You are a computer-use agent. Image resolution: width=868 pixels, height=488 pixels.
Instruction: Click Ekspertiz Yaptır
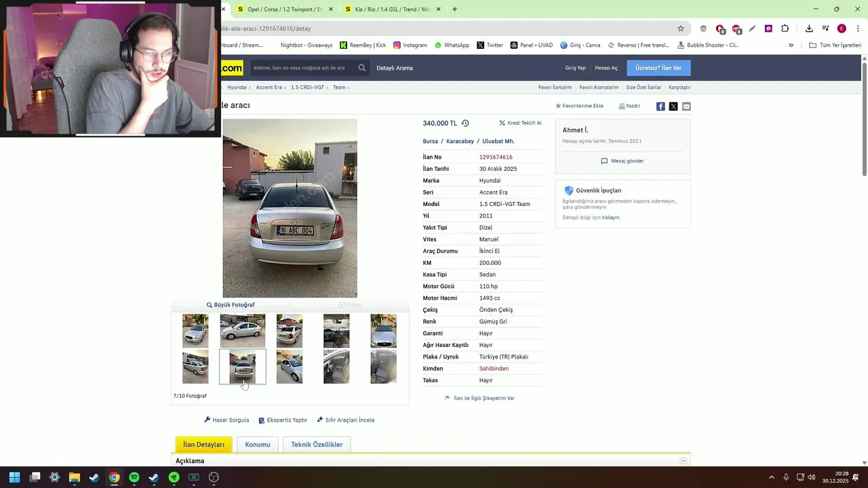click(283, 420)
